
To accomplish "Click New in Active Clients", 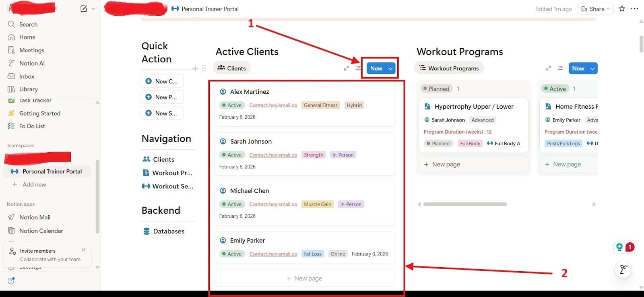I will pos(376,68).
